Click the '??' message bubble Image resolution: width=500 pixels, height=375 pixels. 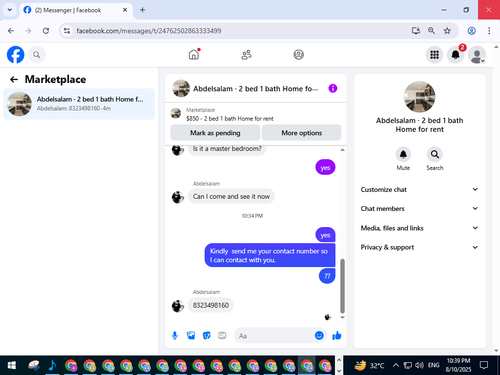(327, 276)
